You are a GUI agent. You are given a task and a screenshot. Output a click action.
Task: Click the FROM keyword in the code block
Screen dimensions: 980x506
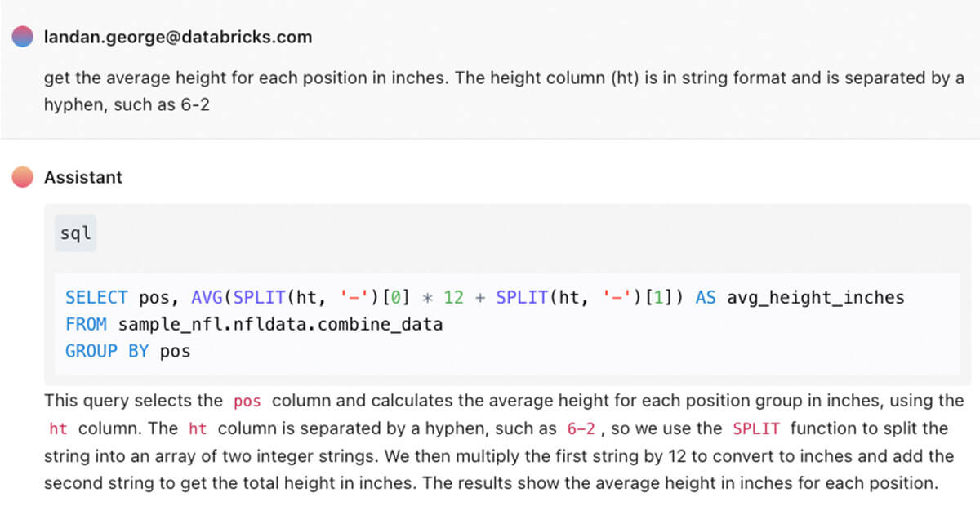click(x=86, y=325)
